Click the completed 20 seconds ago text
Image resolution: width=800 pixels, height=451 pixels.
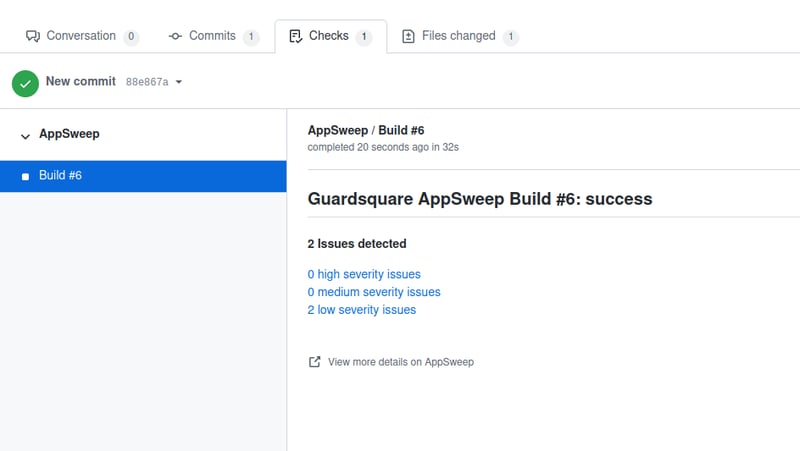tap(383, 147)
